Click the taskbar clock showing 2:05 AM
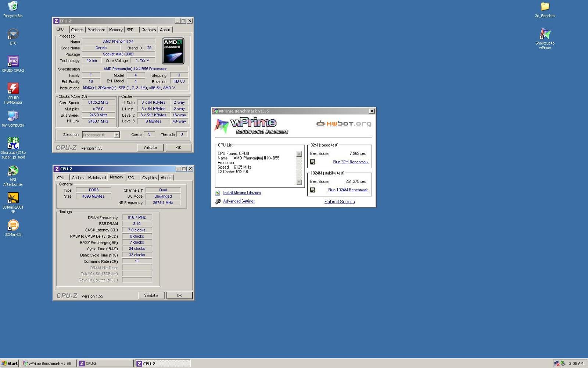588x368 pixels. tap(576, 363)
